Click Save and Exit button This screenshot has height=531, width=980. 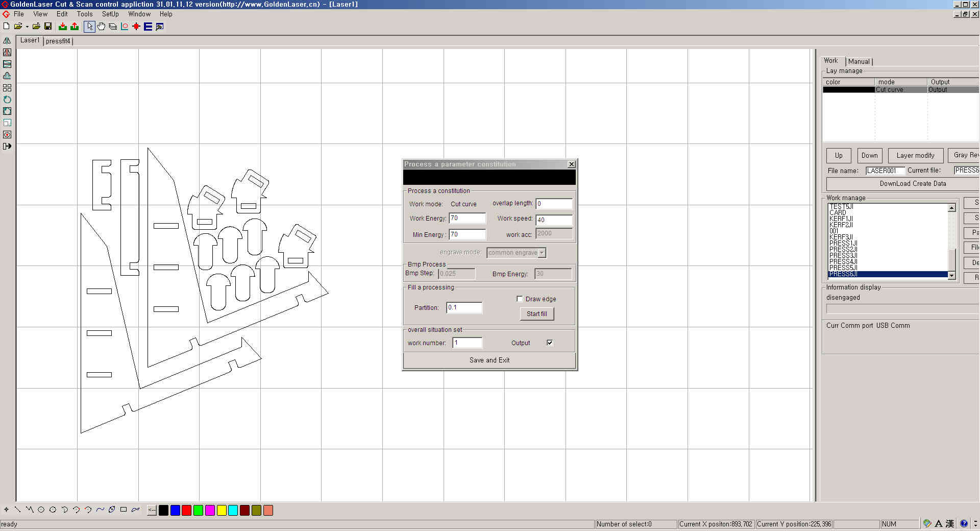(x=489, y=360)
